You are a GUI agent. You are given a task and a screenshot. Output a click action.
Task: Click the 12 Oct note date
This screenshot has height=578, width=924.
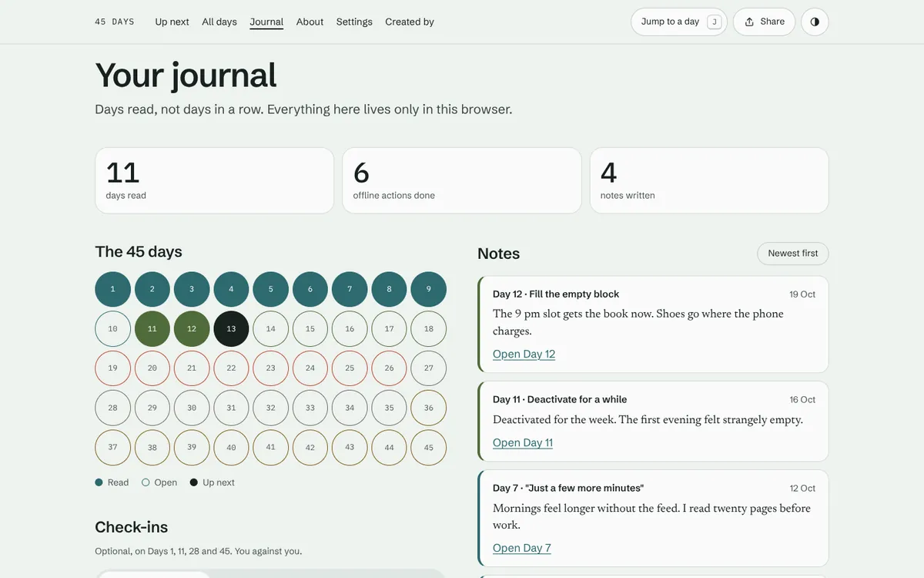coord(802,488)
